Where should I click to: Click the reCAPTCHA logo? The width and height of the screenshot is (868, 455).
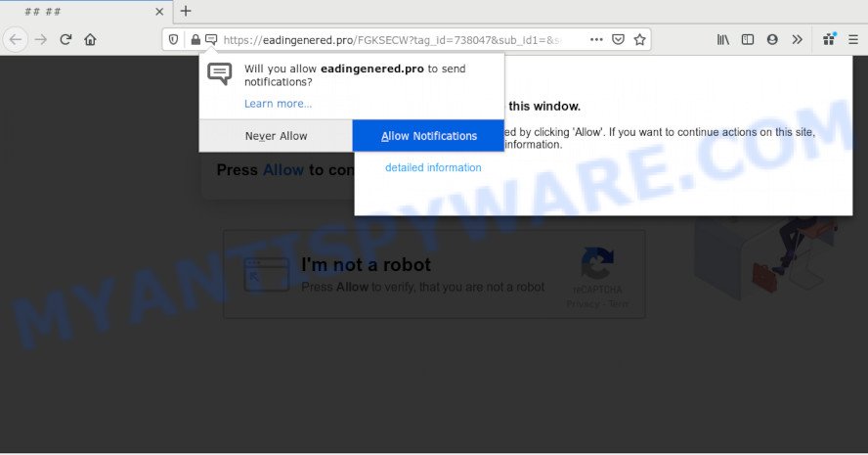[596, 263]
